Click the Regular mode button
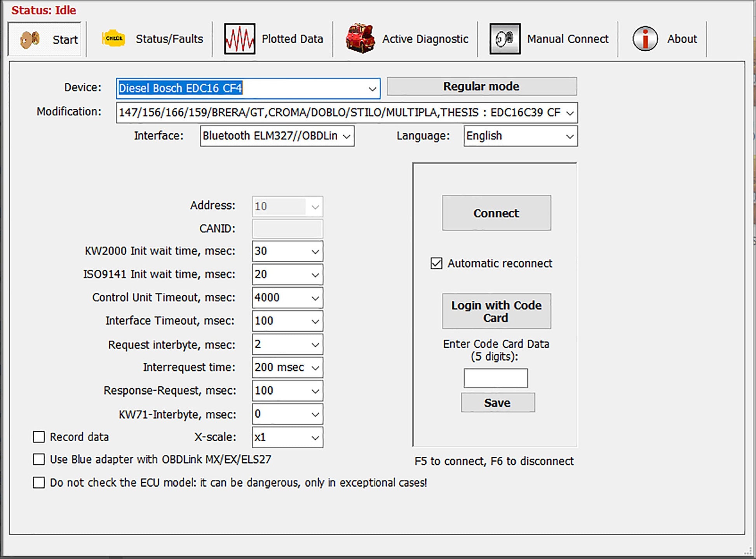Viewport: 756px width, 559px height. [481, 86]
